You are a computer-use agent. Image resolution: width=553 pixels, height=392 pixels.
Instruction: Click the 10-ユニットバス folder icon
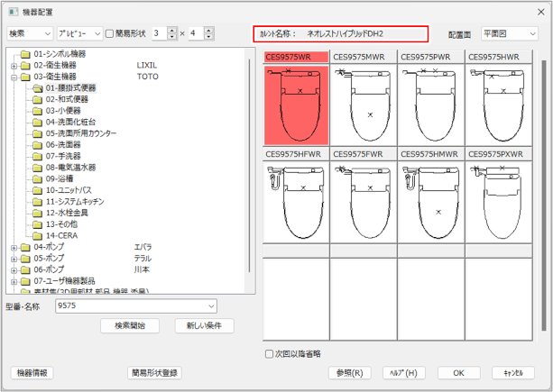(x=39, y=190)
